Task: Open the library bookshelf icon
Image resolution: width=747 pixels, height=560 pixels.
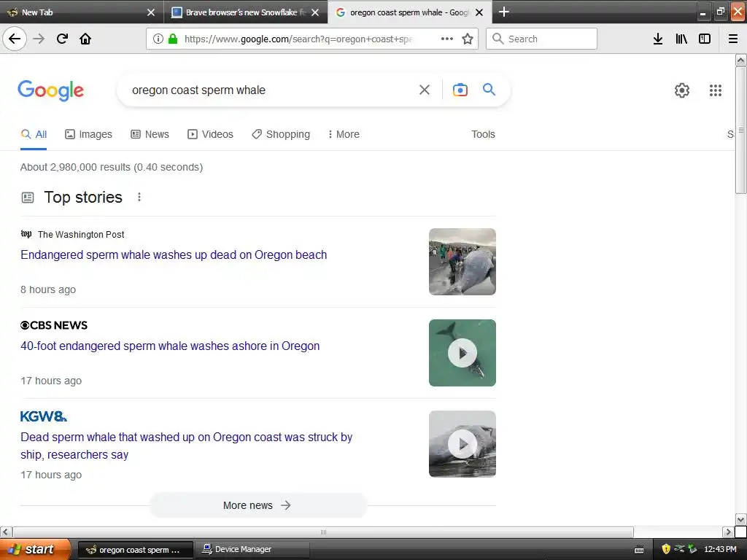Action: pos(681,39)
